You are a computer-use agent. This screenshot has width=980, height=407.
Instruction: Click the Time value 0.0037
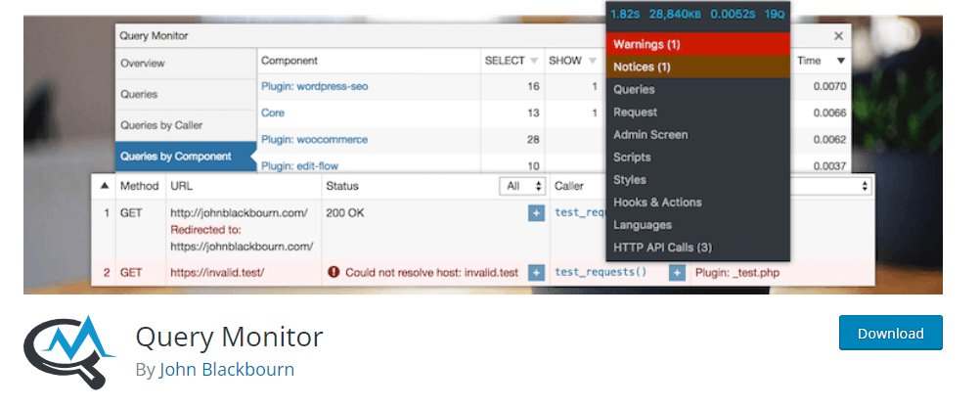pyautogui.click(x=829, y=165)
